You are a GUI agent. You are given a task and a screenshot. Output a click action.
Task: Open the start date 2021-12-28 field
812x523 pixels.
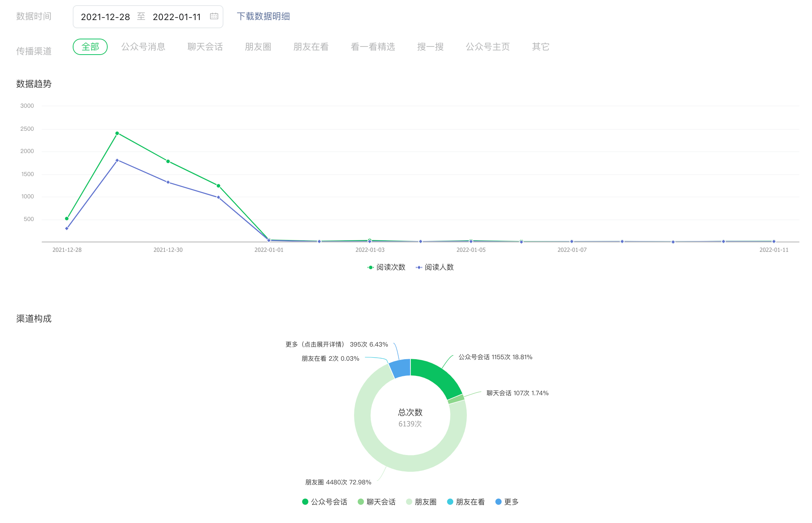[x=105, y=17]
